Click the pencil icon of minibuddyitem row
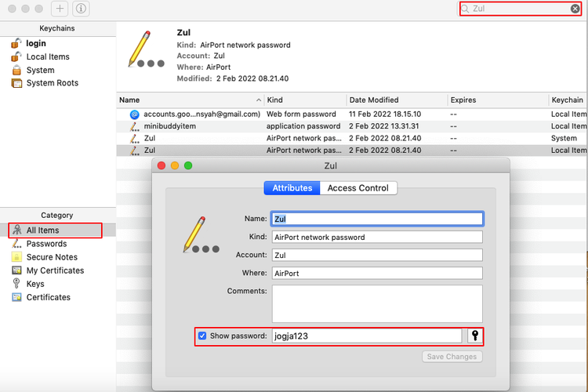 click(134, 126)
